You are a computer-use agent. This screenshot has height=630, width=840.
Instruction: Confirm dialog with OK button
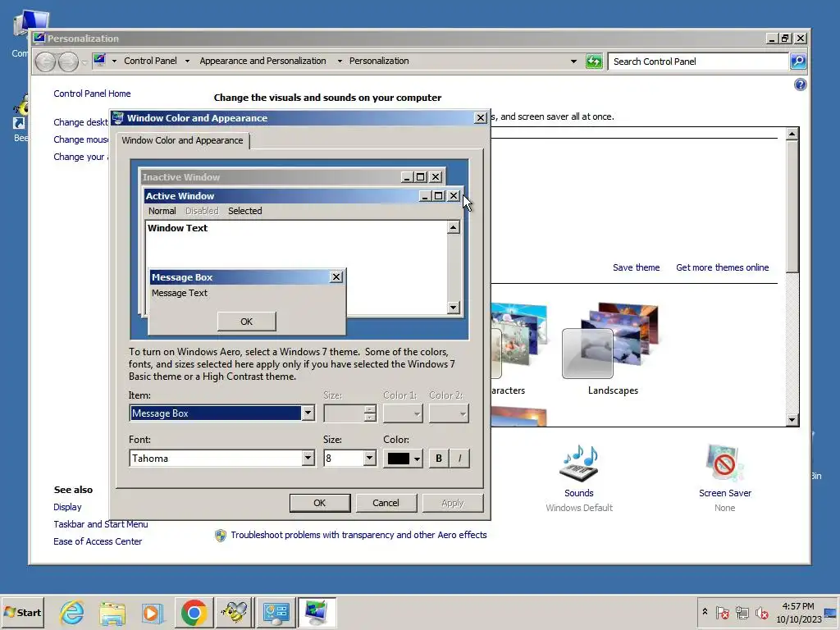point(320,503)
